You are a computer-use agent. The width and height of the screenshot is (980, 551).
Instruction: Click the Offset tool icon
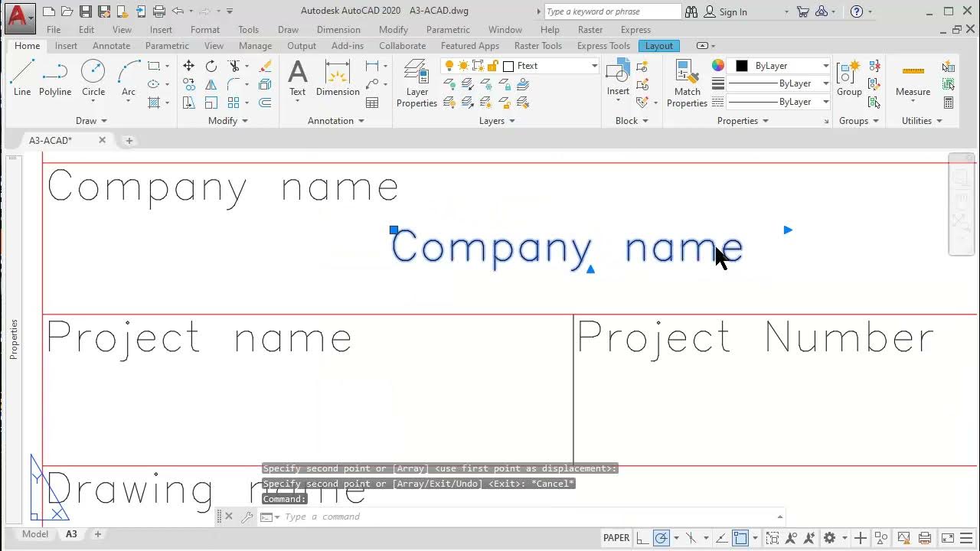tap(266, 103)
